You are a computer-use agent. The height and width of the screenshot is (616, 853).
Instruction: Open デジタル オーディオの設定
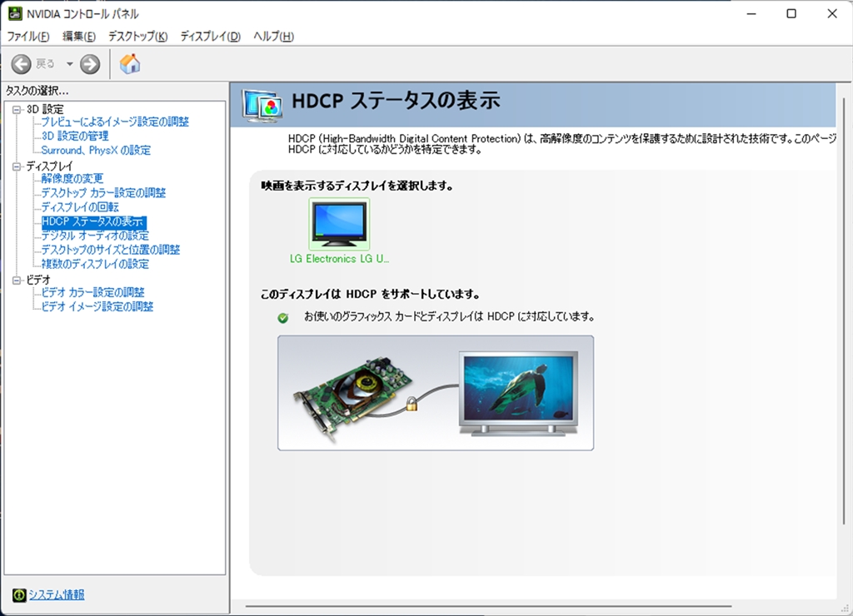point(95,236)
